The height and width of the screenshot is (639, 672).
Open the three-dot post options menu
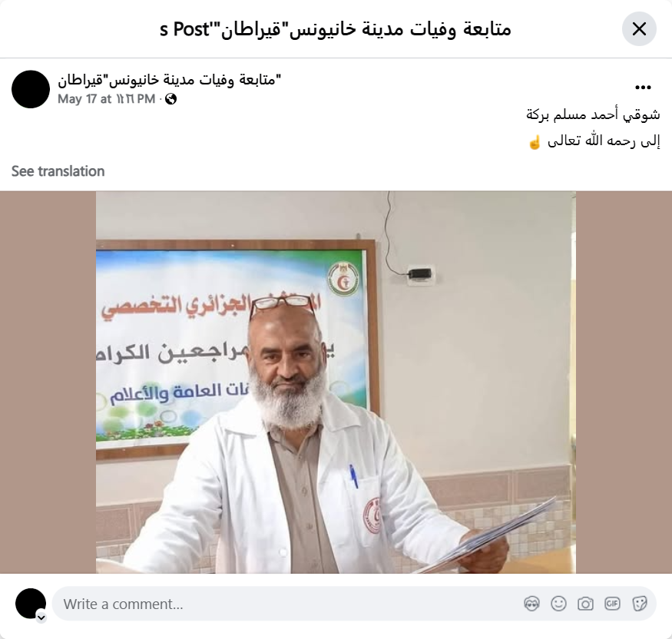tap(643, 88)
